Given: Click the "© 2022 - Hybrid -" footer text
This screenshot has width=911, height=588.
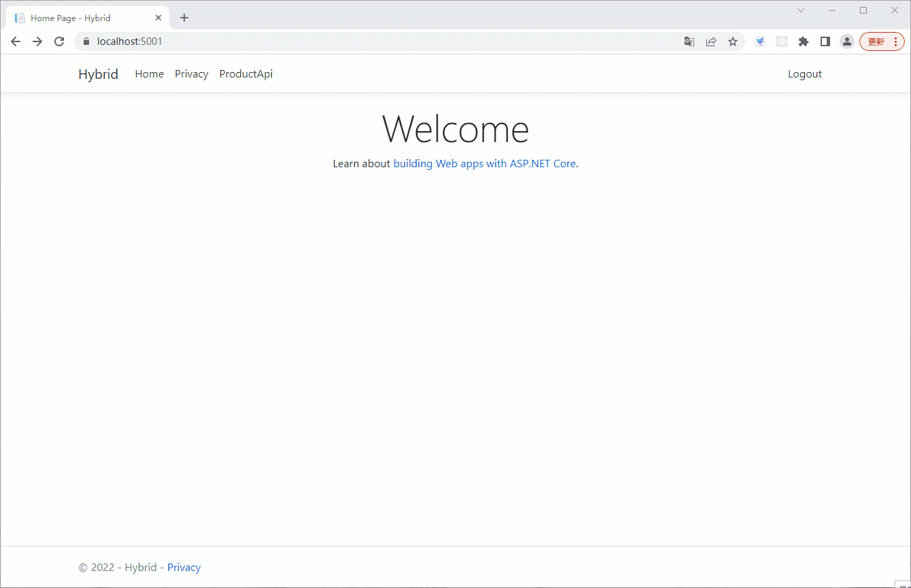Looking at the screenshot, I should pos(122,568).
